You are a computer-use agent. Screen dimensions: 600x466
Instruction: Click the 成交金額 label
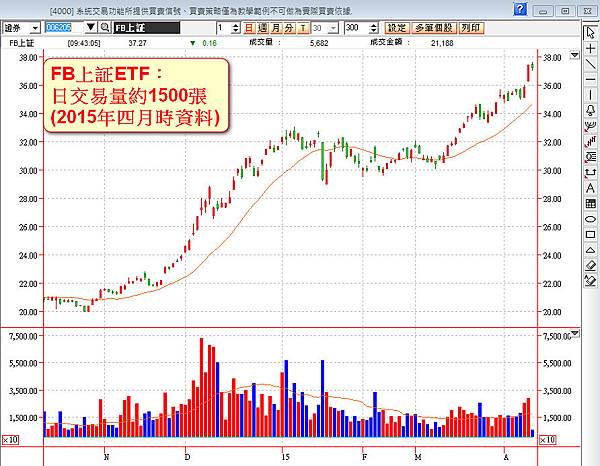pos(386,42)
